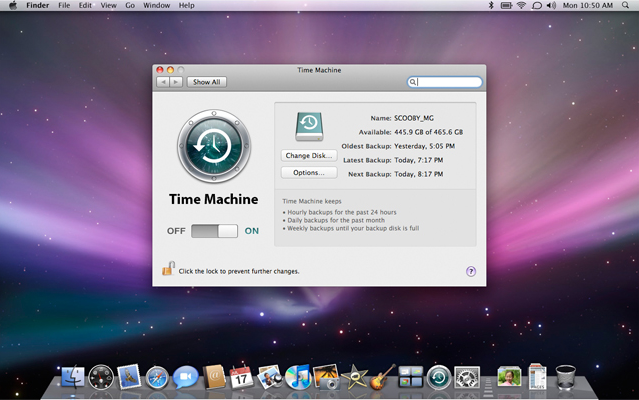Toggle the Time Machine OFF/ON switch
This screenshot has height=400, width=639.
pyautogui.click(x=214, y=231)
